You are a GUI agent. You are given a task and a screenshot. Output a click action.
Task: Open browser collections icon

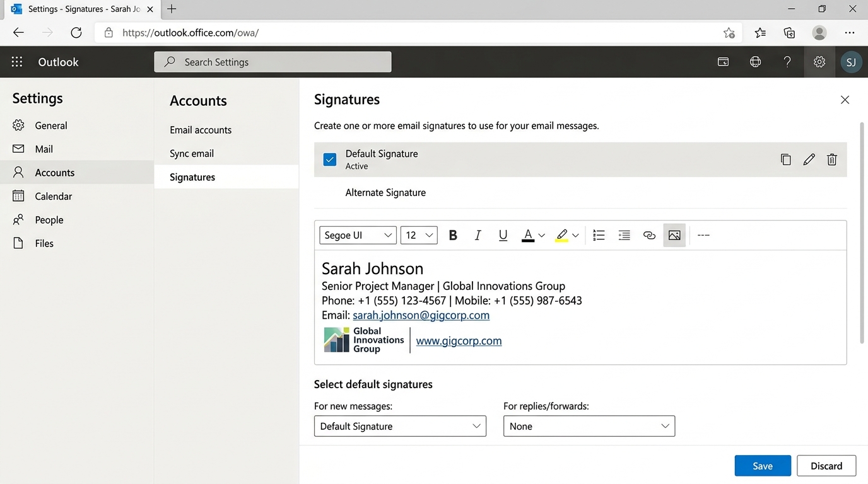pos(789,33)
